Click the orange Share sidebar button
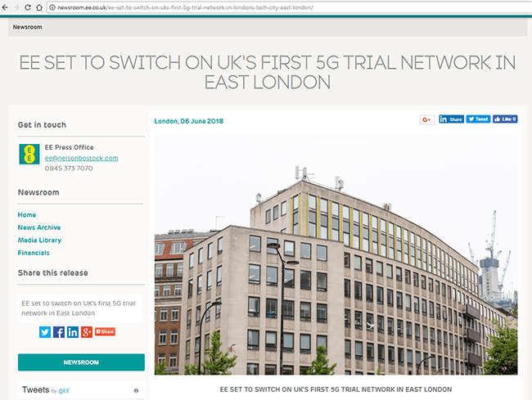 (x=106, y=331)
